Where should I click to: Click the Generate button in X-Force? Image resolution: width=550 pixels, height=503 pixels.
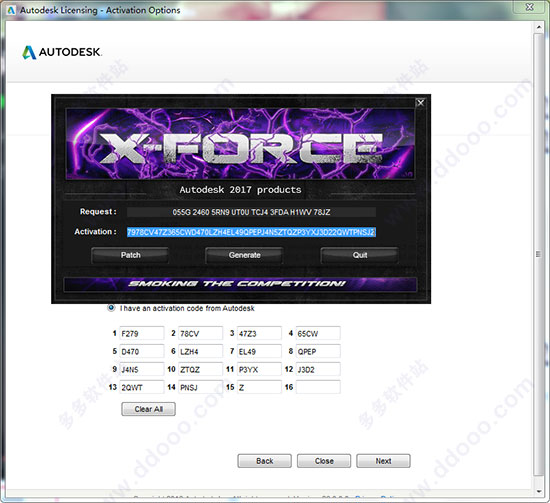(x=244, y=255)
